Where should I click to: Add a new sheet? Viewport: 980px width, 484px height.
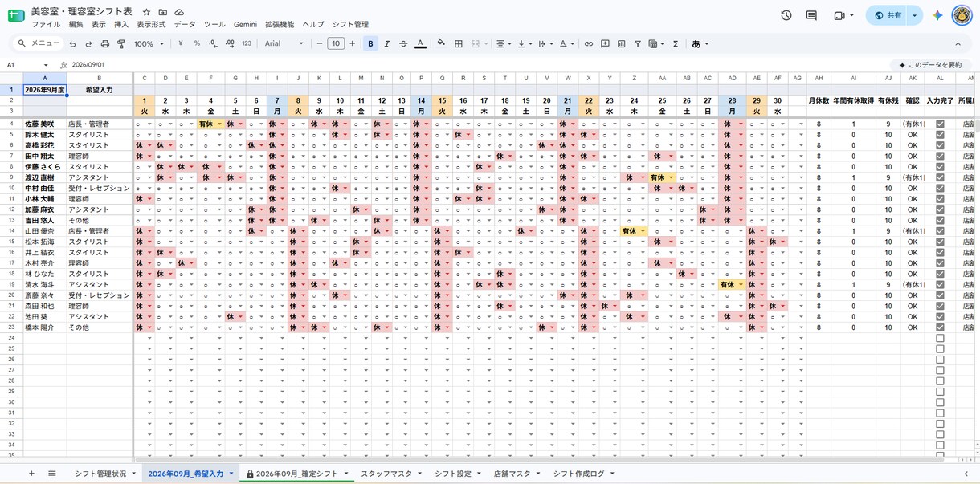pyautogui.click(x=31, y=474)
